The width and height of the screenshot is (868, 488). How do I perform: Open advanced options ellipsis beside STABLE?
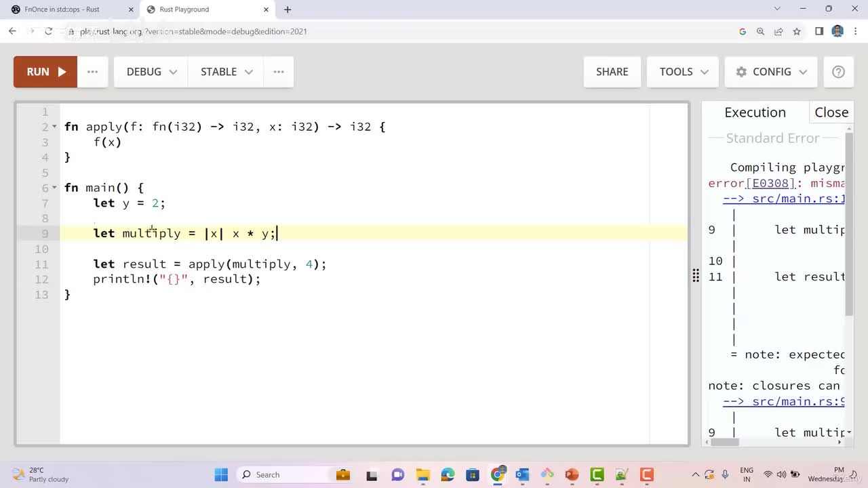point(279,72)
